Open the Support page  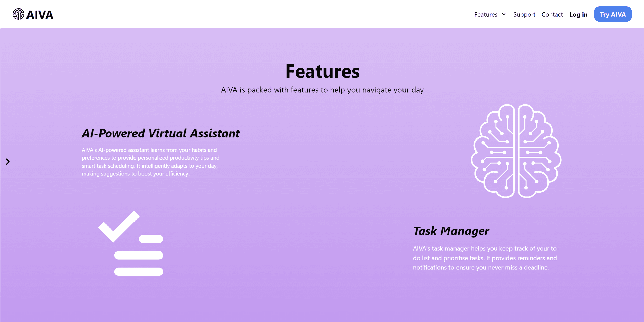point(524,14)
